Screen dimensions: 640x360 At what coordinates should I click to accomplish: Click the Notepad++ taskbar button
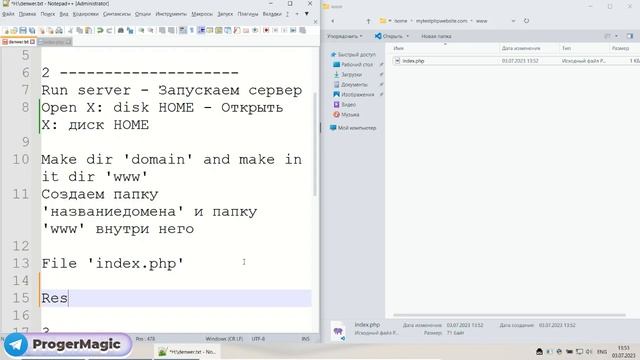(x=187, y=351)
